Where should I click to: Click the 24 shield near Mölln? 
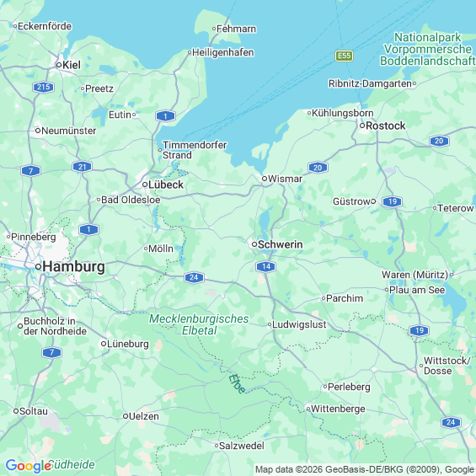point(194,277)
